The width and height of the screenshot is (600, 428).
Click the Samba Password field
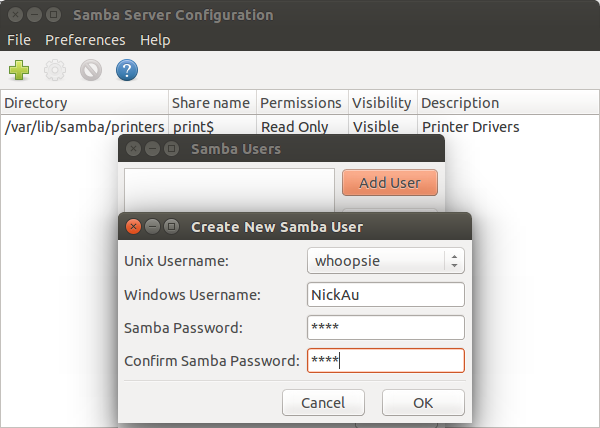(386, 327)
